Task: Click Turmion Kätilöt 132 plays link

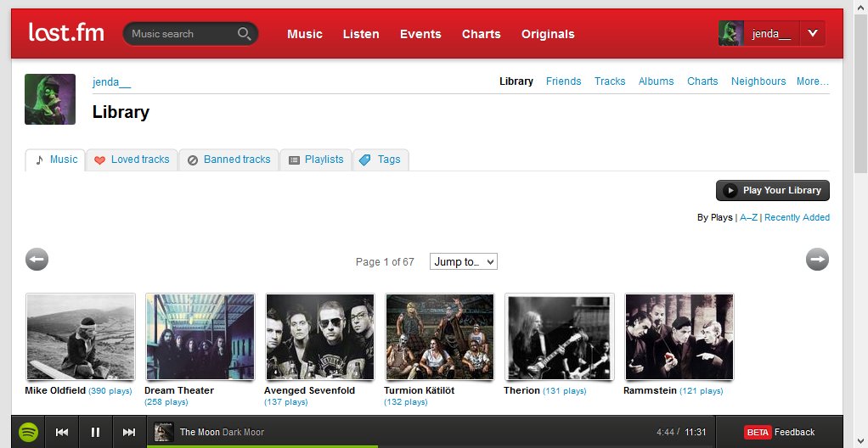Action: coord(405,402)
